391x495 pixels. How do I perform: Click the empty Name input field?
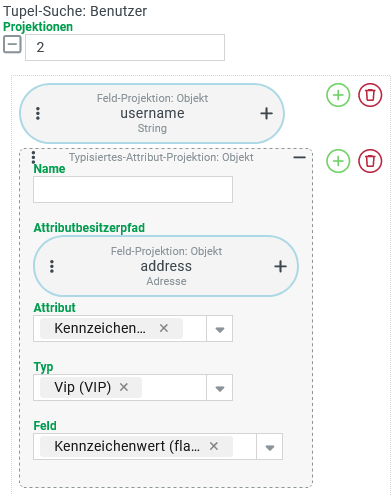click(133, 189)
